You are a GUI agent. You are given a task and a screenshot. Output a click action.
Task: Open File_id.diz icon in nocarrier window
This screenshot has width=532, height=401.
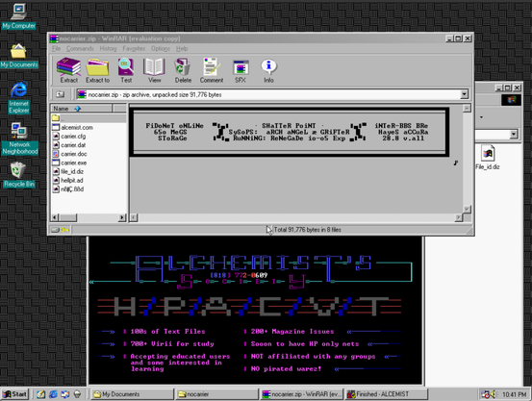488,158
